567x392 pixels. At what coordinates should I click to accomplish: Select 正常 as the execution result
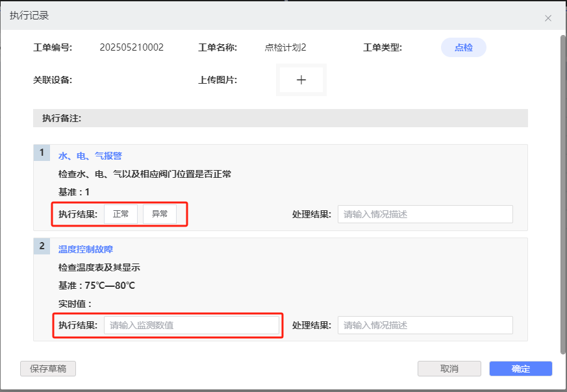click(x=121, y=214)
